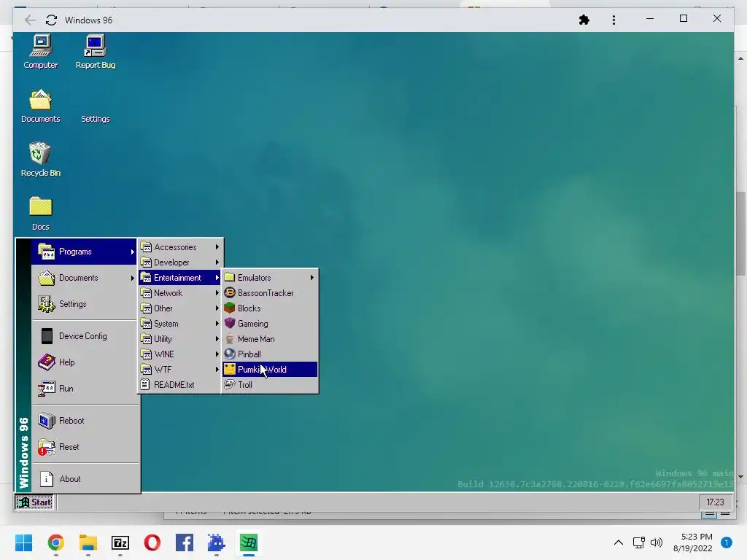Expand the Accessories submenu arrow

click(x=217, y=247)
